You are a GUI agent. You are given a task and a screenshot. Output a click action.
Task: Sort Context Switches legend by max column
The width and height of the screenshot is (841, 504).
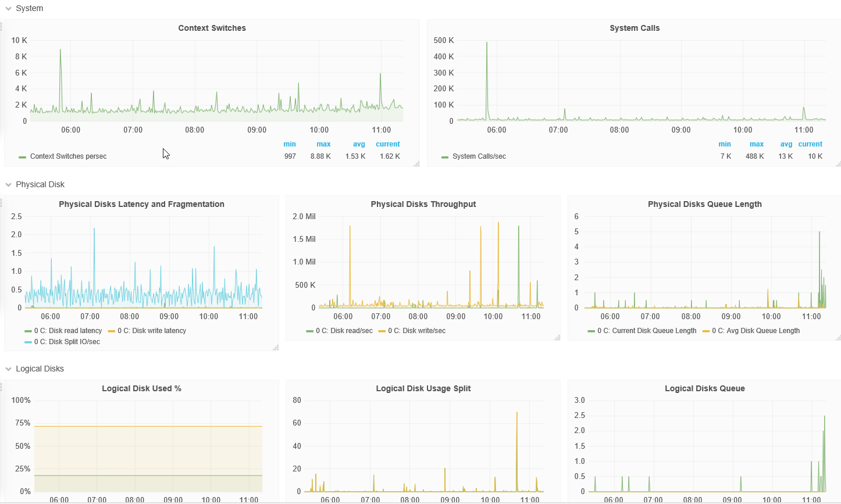pos(323,144)
